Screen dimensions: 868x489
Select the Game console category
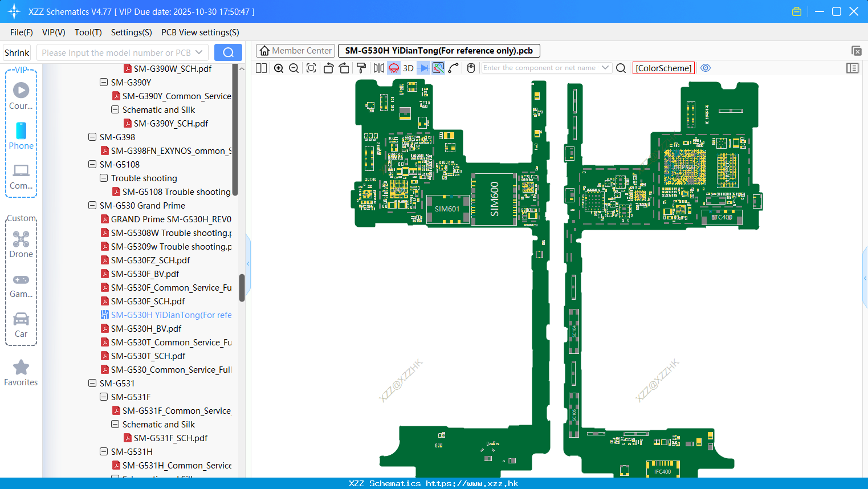[21, 286]
